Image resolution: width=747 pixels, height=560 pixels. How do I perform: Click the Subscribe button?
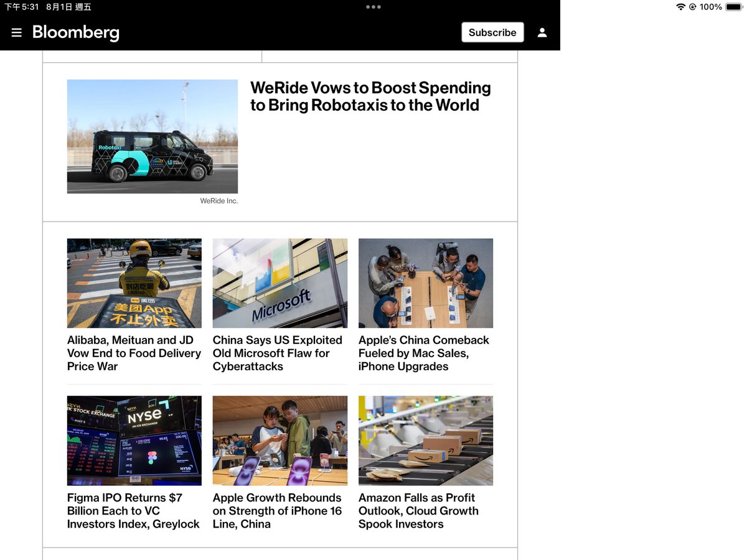[492, 32]
